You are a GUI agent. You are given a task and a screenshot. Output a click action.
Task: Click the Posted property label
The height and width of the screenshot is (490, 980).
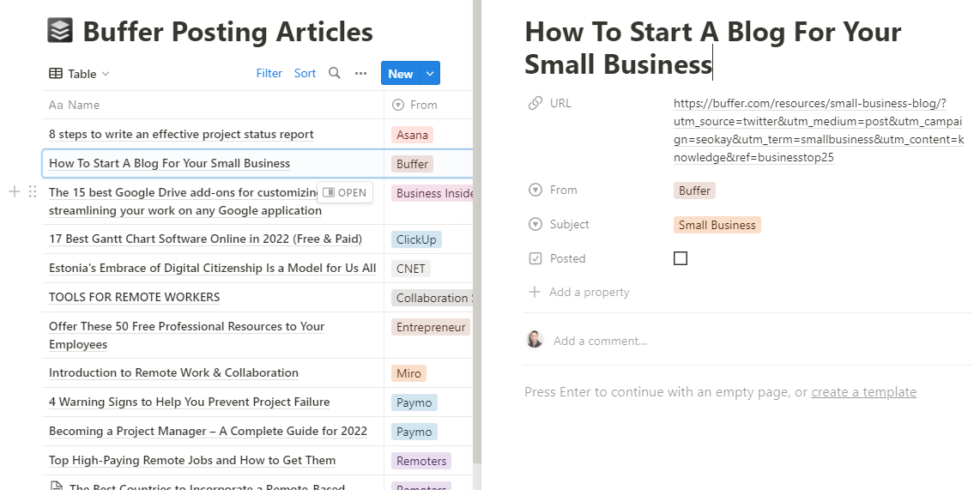click(x=567, y=258)
